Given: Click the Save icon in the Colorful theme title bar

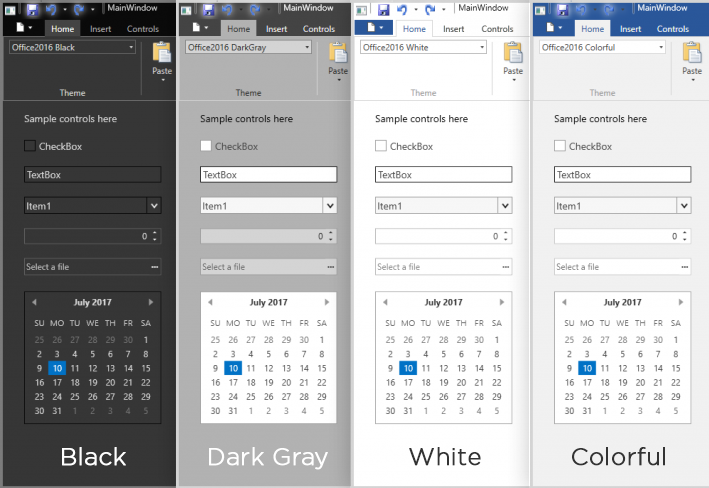Looking at the screenshot, I should [562, 9].
